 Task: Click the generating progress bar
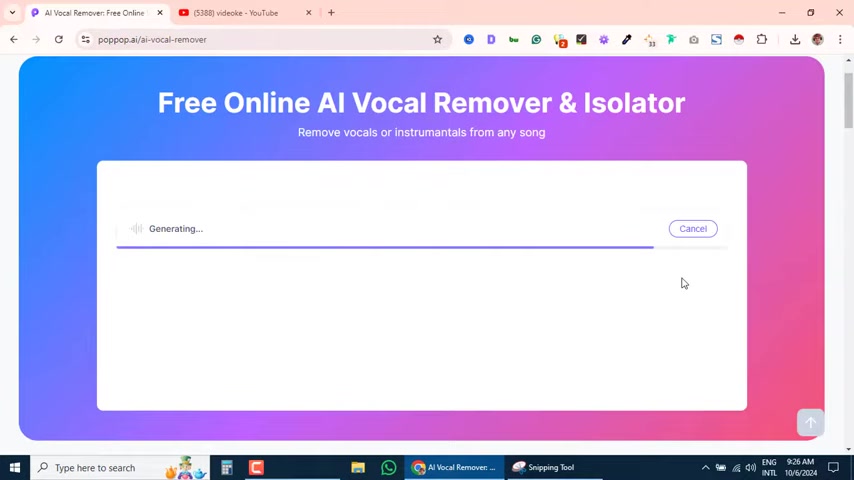pos(422,247)
